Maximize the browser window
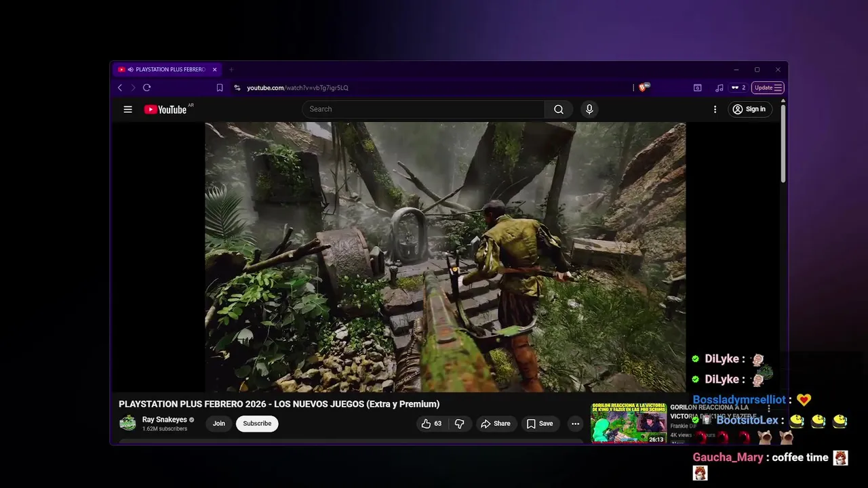868x488 pixels. (x=757, y=69)
